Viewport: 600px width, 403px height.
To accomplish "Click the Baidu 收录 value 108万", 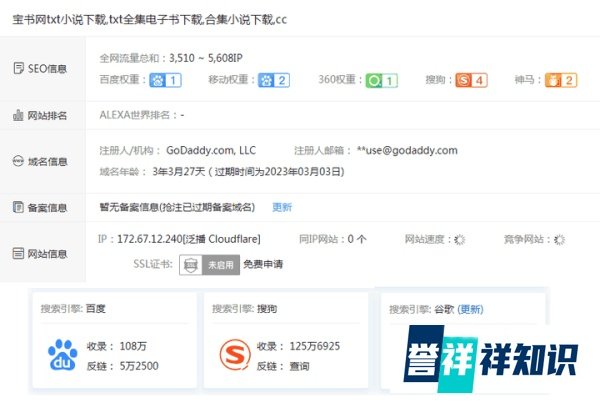I will tap(133, 346).
